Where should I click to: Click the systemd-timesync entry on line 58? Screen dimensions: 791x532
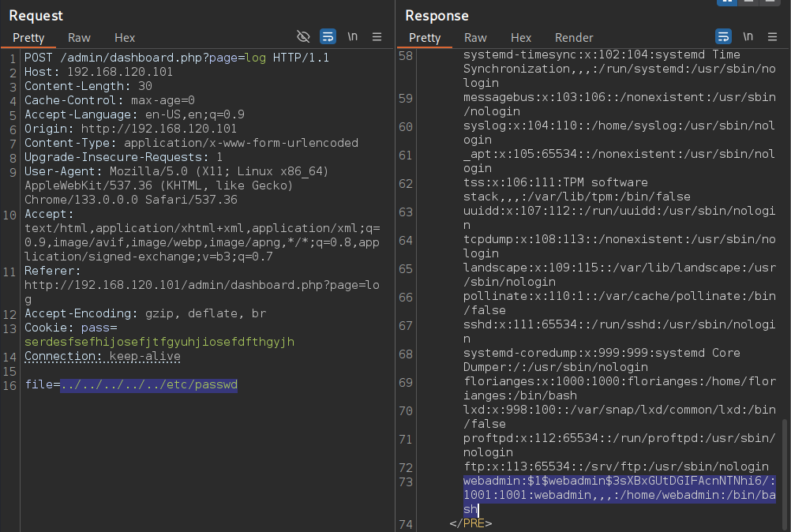pyautogui.click(x=620, y=69)
